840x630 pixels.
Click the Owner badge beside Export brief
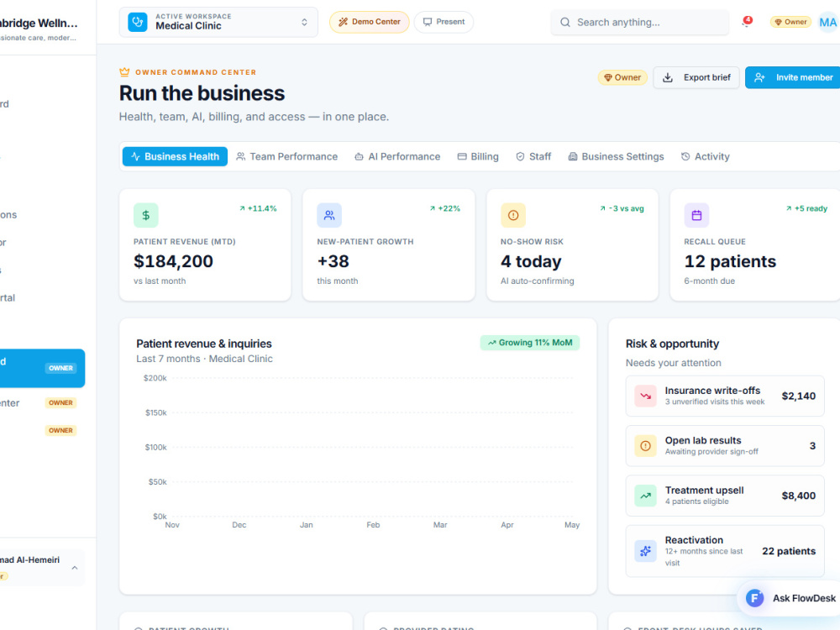[622, 77]
